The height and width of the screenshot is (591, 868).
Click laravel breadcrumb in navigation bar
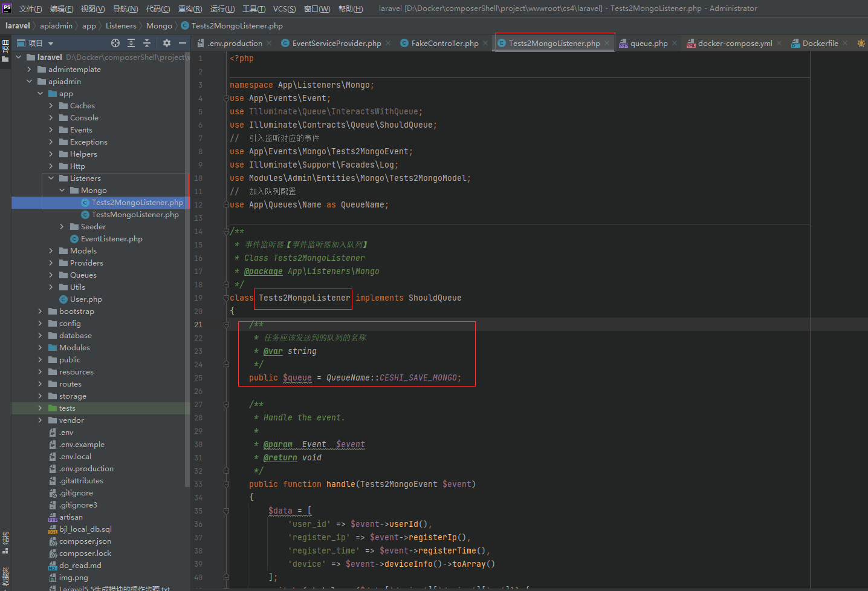click(x=18, y=25)
